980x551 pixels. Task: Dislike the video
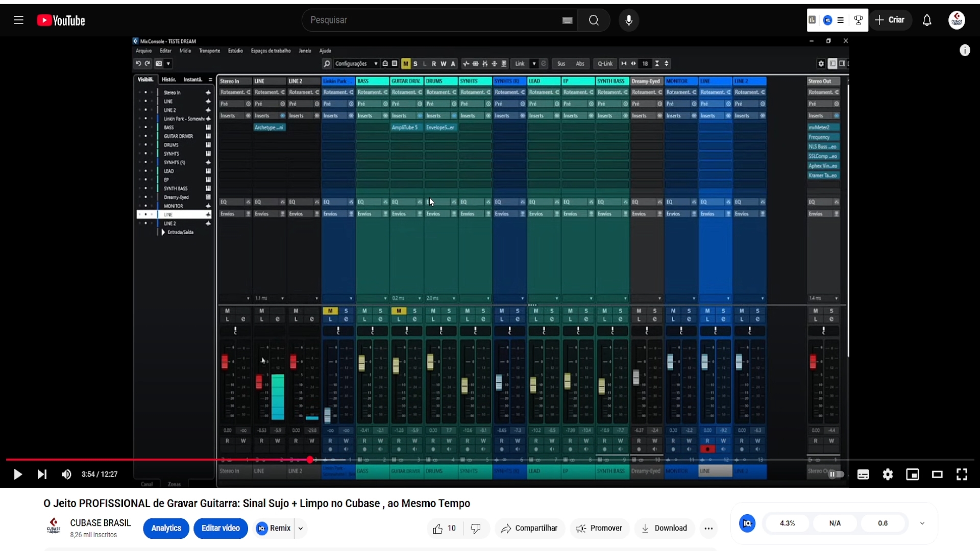tap(476, 529)
